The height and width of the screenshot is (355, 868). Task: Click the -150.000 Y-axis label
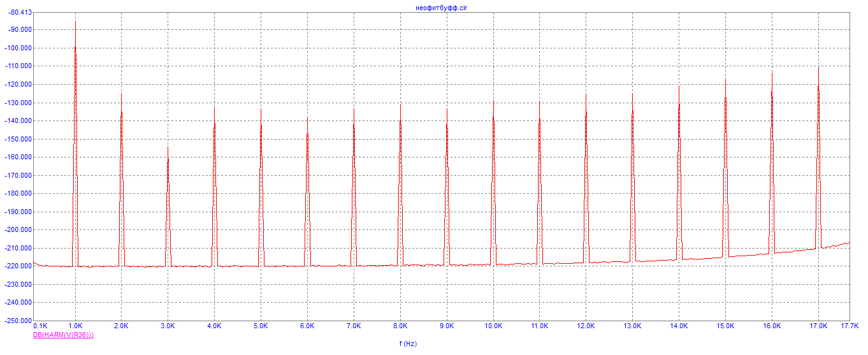pyautogui.click(x=18, y=139)
